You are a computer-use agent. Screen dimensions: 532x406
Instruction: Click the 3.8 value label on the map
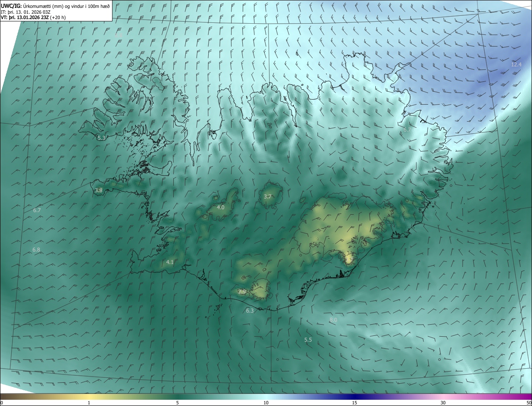pos(99,190)
